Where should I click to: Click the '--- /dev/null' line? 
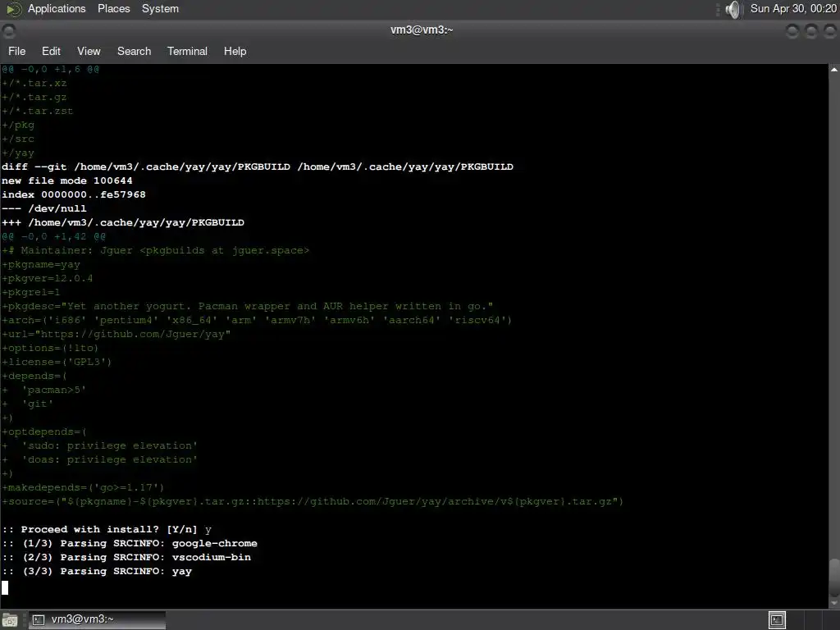coord(44,208)
